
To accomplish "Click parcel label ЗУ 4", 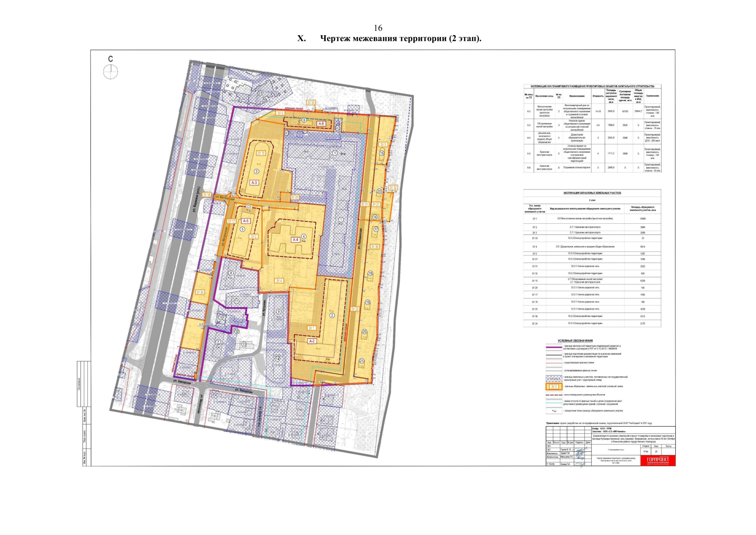I will (279, 280).
